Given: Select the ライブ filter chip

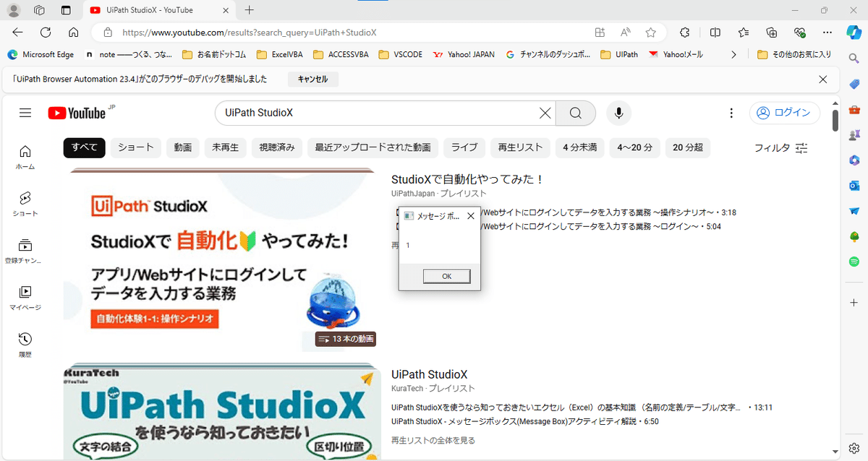Looking at the screenshot, I should [464, 147].
